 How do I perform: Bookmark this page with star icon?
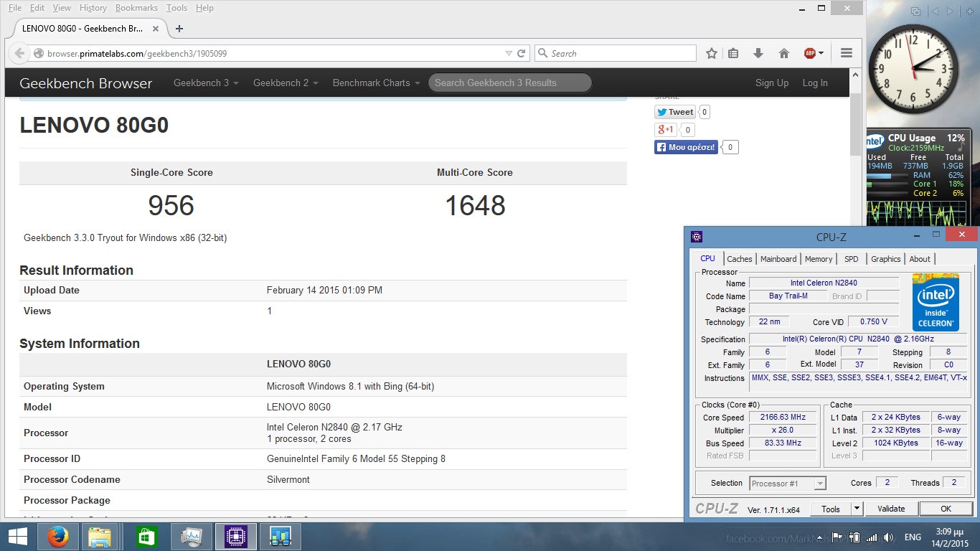click(711, 53)
